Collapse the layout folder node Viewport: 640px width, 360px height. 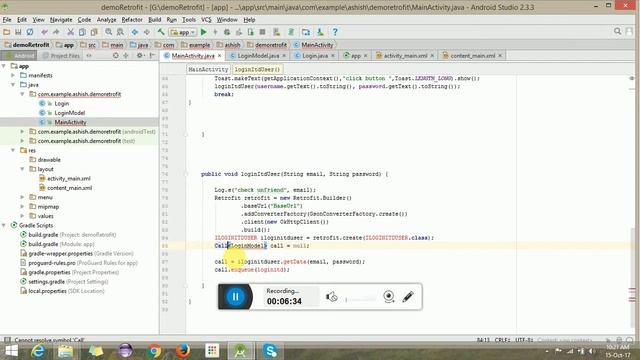tap(22, 169)
